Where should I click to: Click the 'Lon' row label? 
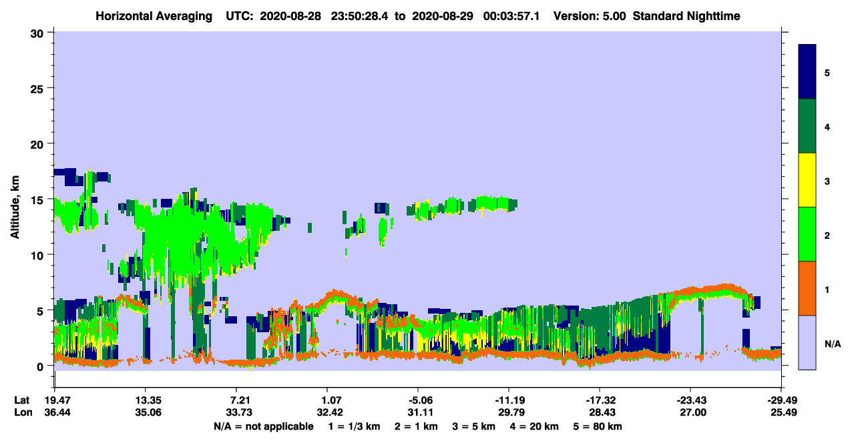22,412
